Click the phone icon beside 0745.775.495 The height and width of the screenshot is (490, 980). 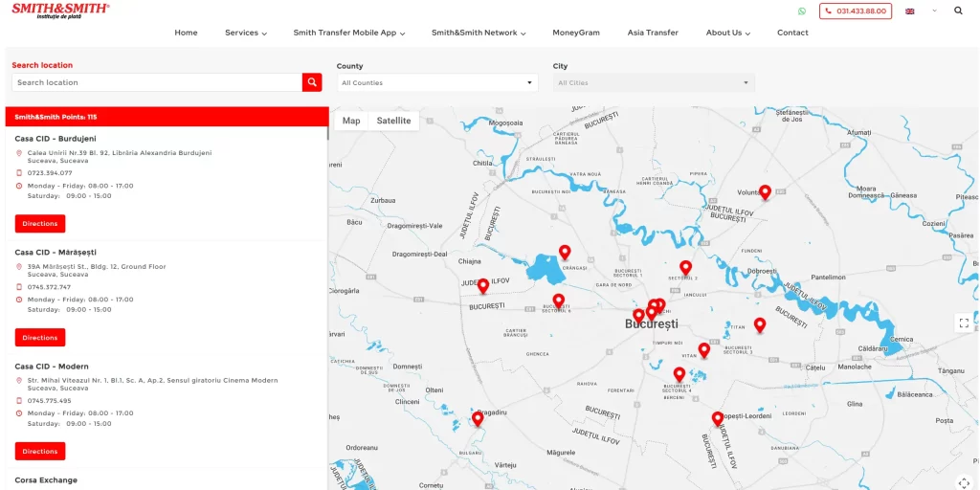[x=19, y=401]
